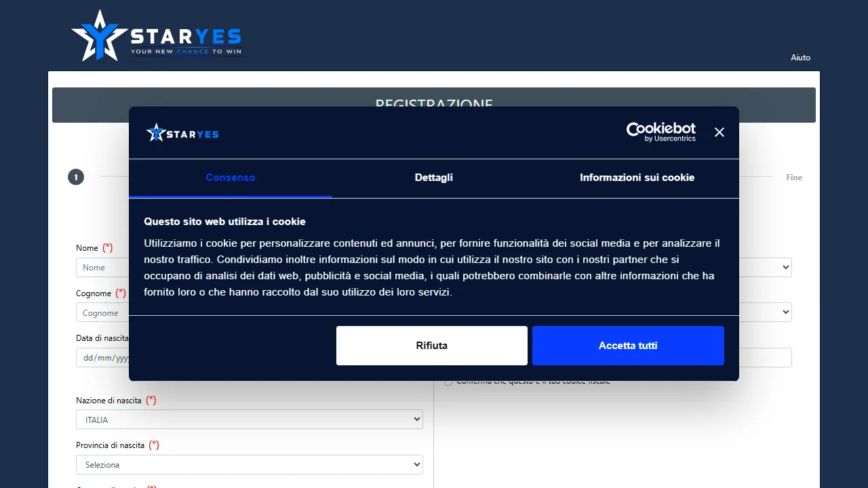Click the Accetta tutti button
The width and height of the screenshot is (868, 488).
pos(628,346)
